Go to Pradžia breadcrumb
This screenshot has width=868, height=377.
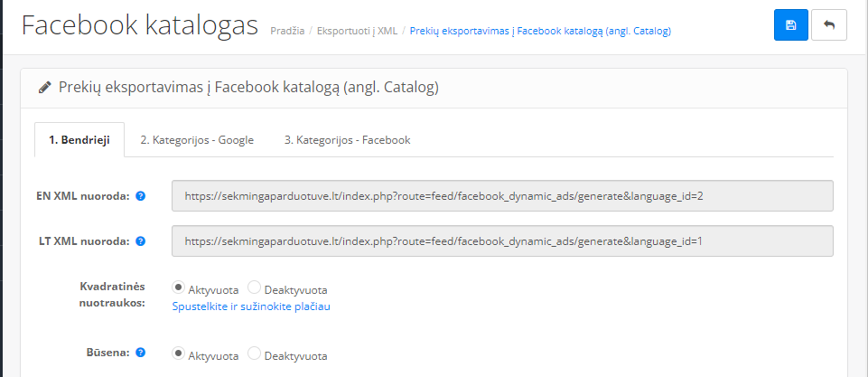(287, 31)
